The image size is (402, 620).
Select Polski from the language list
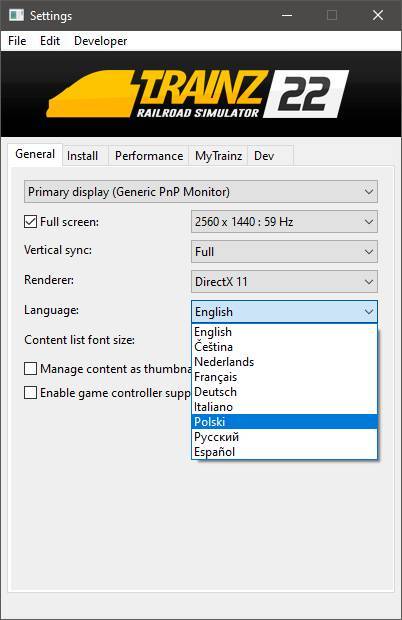click(x=284, y=422)
